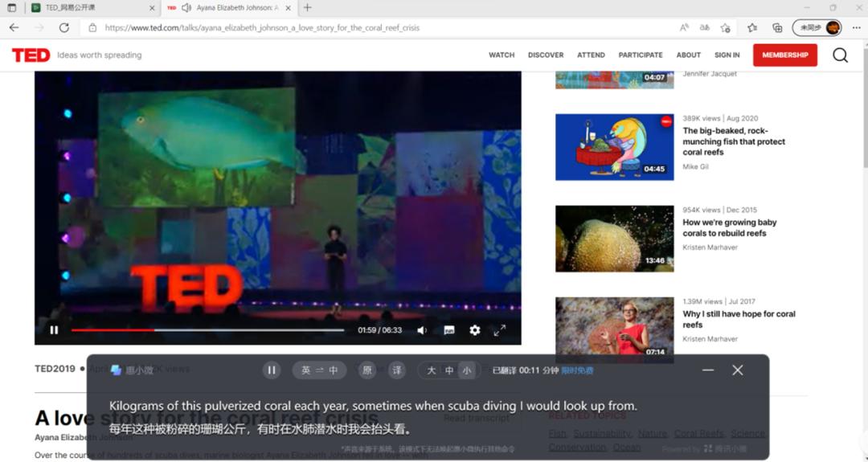
Task: Switch the English-to-Chinese translation direction
Action: pos(319,370)
